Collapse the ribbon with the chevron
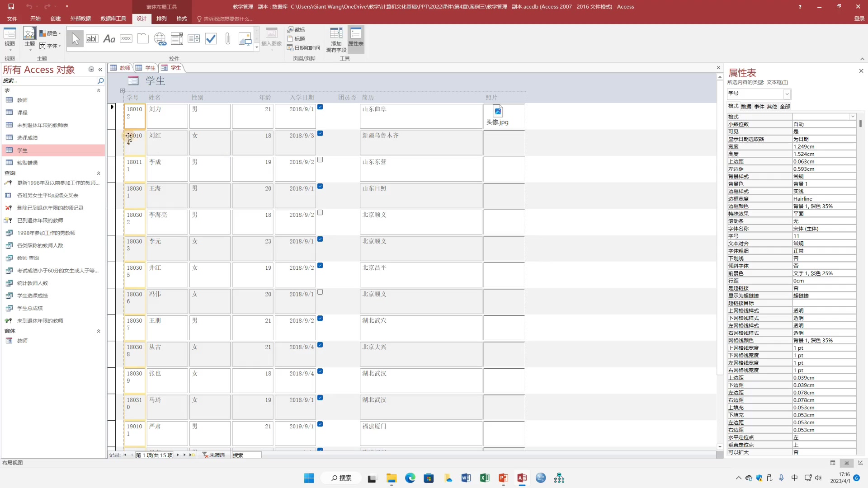This screenshot has width=868, height=488. pos(862,59)
